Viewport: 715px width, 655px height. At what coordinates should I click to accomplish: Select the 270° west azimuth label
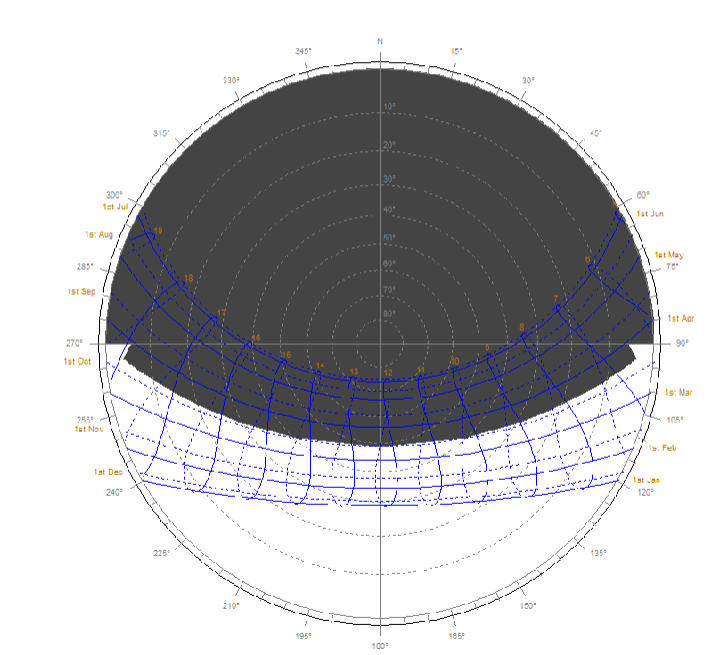click(74, 343)
